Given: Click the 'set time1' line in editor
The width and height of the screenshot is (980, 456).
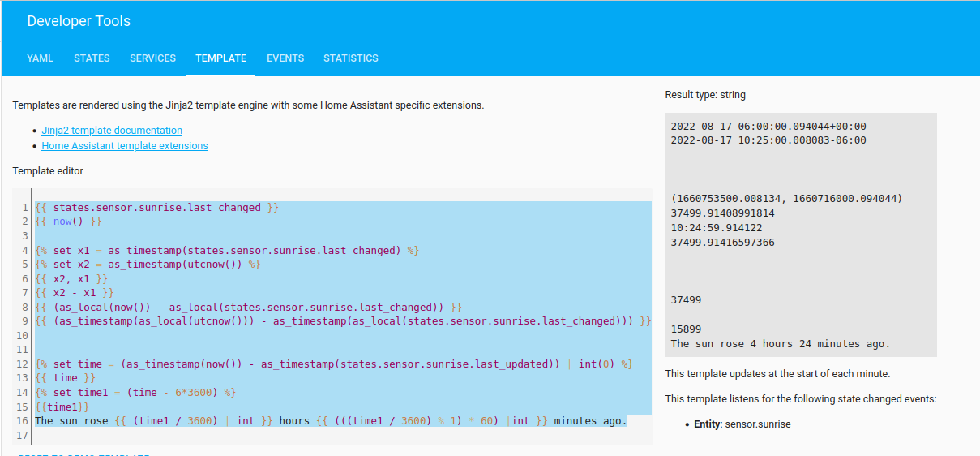Looking at the screenshot, I should [135, 393].
